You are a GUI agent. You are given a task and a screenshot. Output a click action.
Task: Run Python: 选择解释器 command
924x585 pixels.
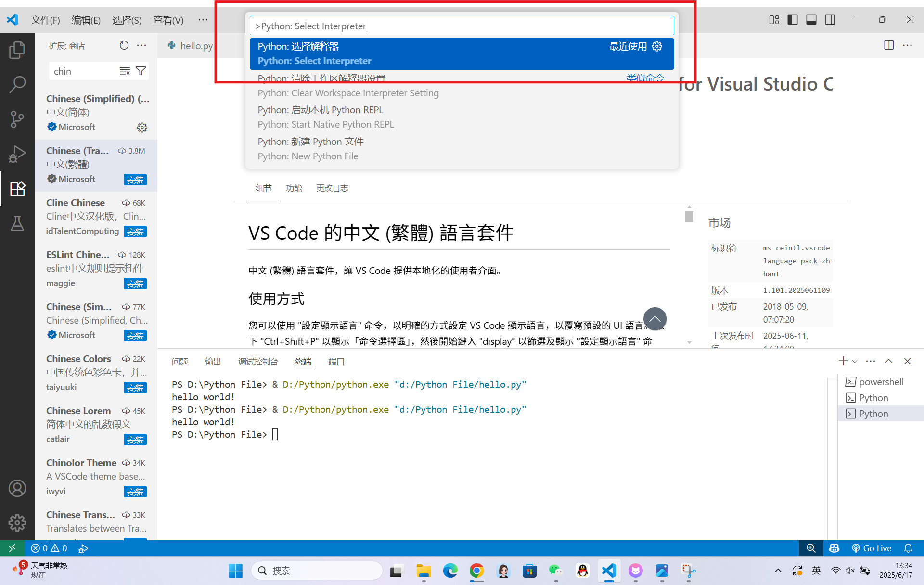click(x=462, y=53)
